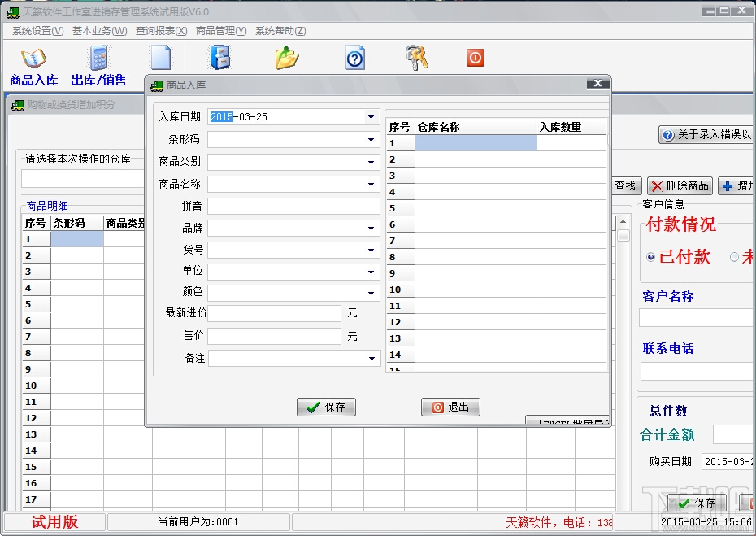756x536 pixels.
Task: Expand the 条形码 dropdown
Action: tap(371, 139)
